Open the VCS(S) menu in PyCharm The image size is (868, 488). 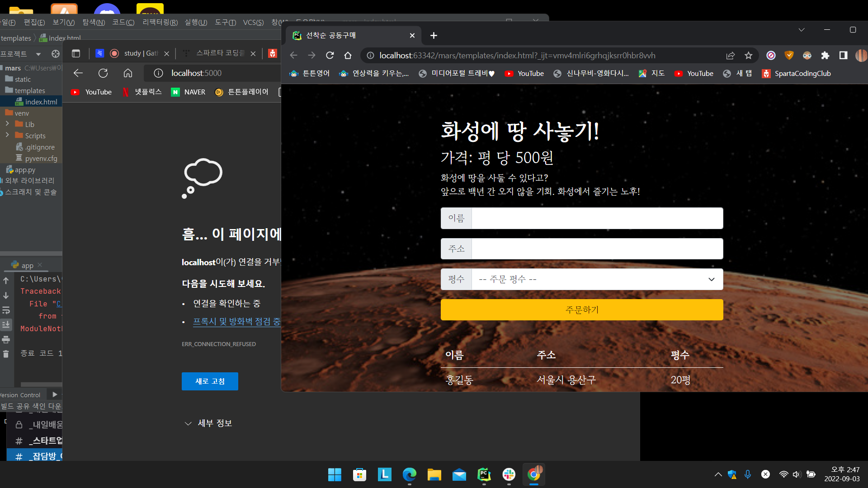click(x=253, y=22)
